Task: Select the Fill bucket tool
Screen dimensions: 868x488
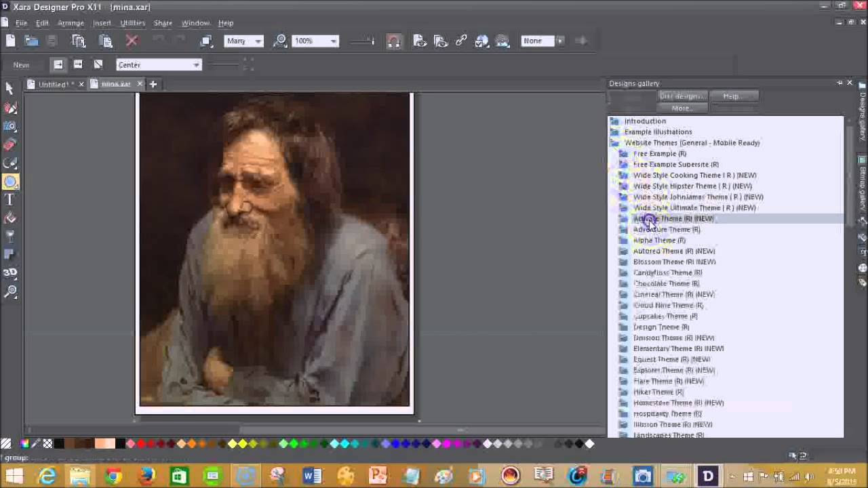Action: pyautogui.click(x=10, y=218)
